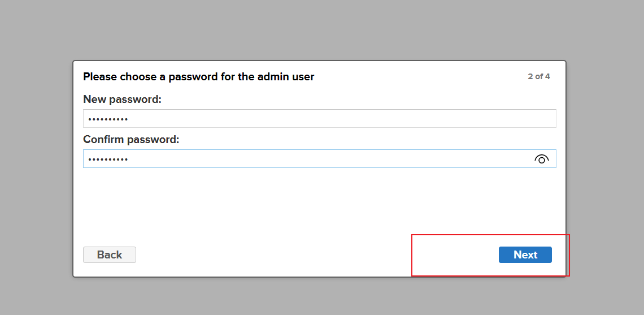Focus the Confirm password field
Viewport: 644px width, 315px height.
point(305,159)
